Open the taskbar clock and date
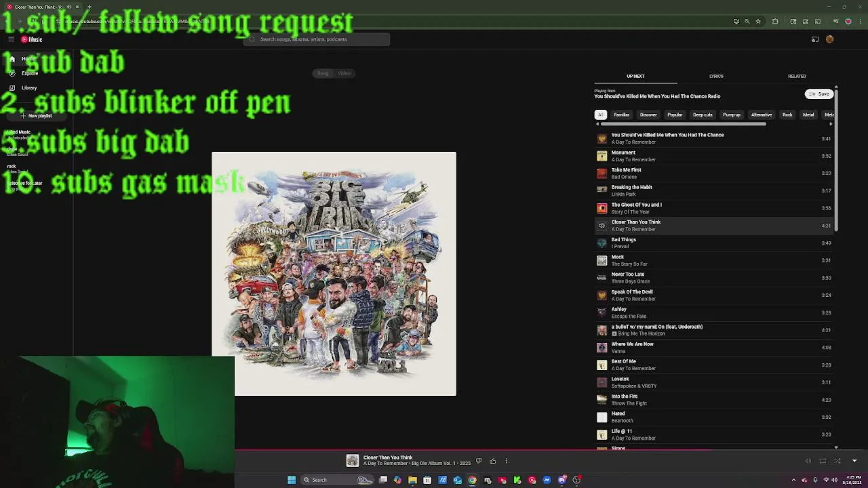 pos(852,480)
